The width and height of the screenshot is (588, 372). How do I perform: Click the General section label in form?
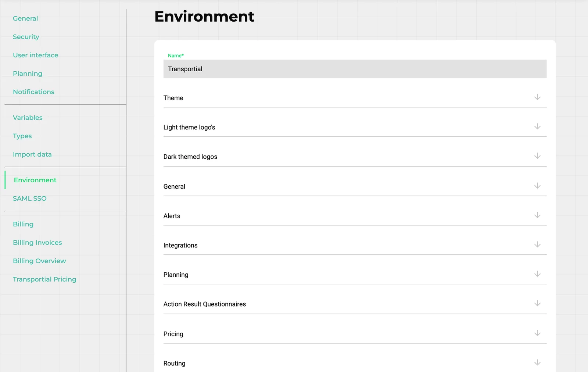[x=174, y=186]
